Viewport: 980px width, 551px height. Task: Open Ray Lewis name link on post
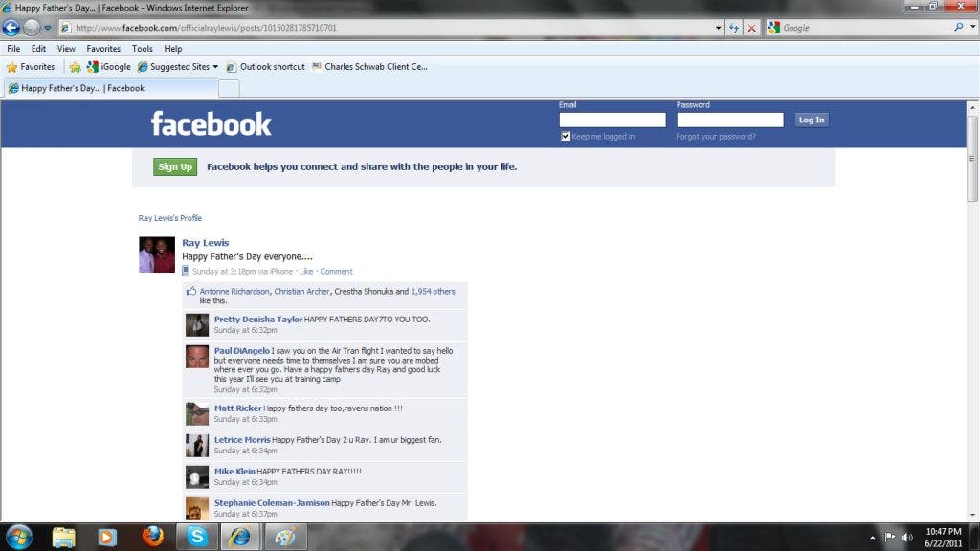[206, 243]
